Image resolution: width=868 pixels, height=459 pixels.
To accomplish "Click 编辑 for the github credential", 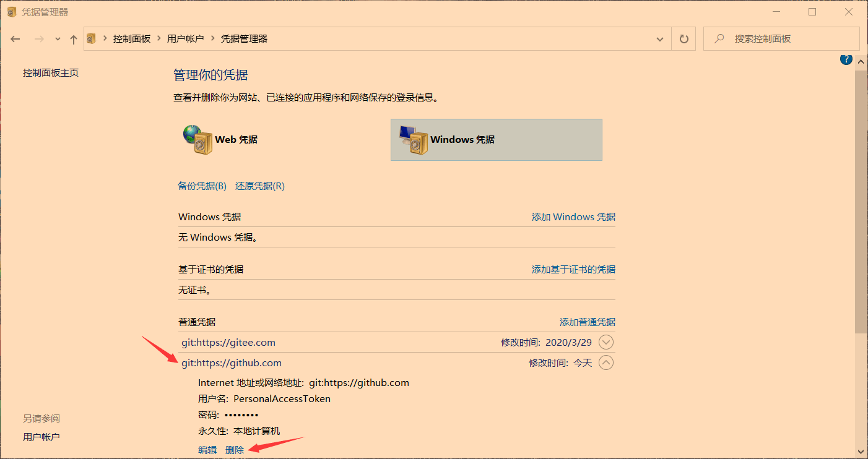I will pos(207,450).
